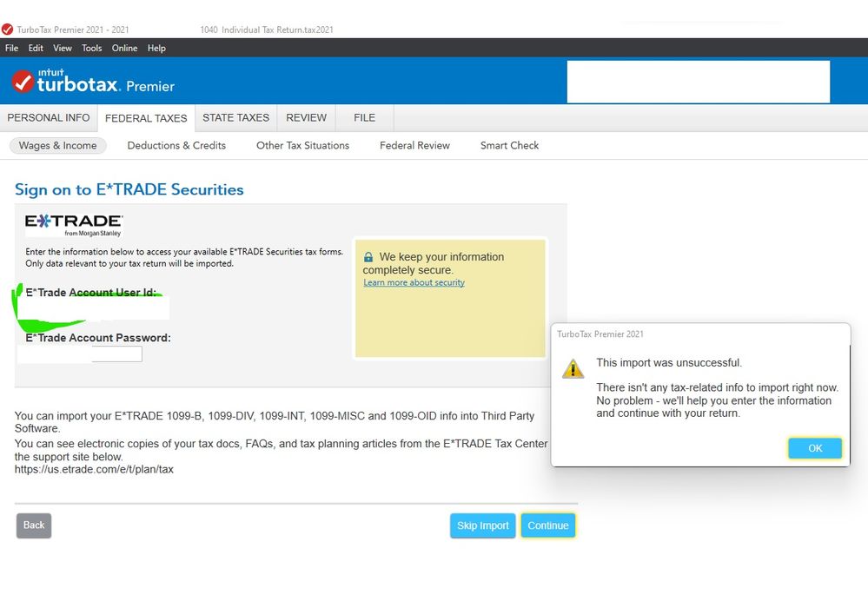Open the Tools menu
The width and height of the screenshot is (868, 608).
click(x=92, y=48)
